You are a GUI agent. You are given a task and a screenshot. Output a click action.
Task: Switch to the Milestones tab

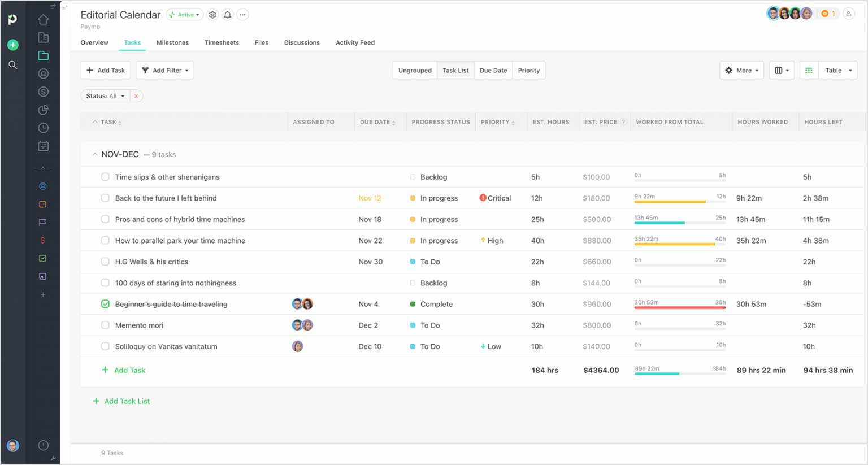click(172, 42)
